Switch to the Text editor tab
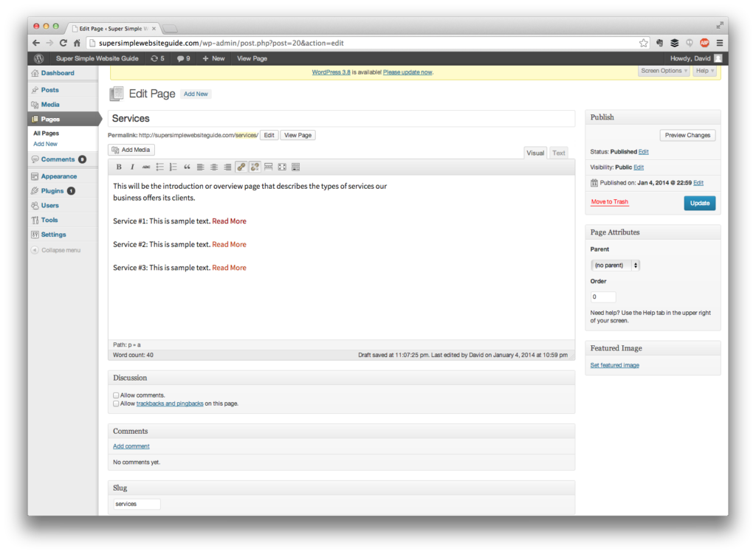The width and height of the screenshot is (756, 554). [559, 153]
